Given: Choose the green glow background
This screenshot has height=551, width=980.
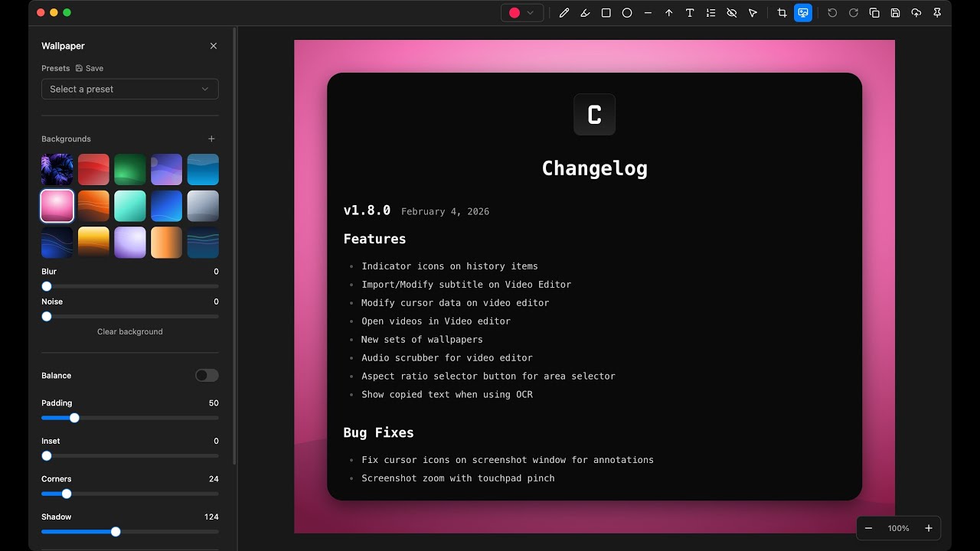Looking at the screenshot, I should click(x=130, y=170).
